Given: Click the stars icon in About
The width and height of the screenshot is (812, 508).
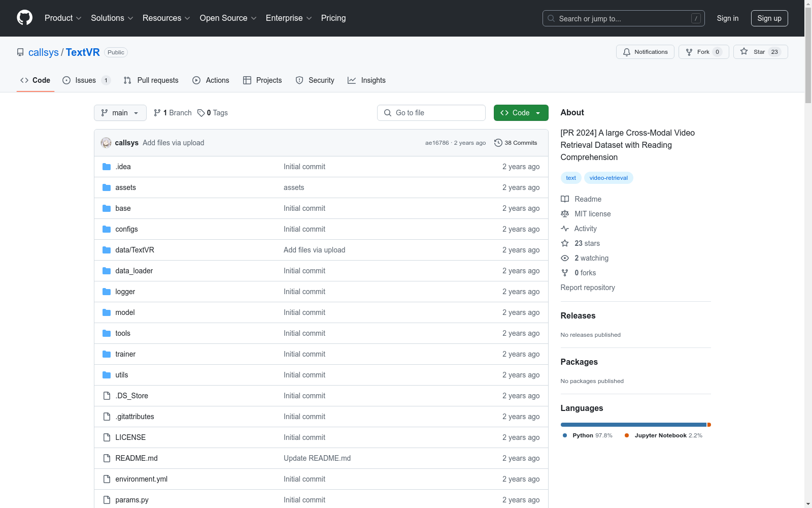Looking at the screenshot, I should [x=565, y=243].
